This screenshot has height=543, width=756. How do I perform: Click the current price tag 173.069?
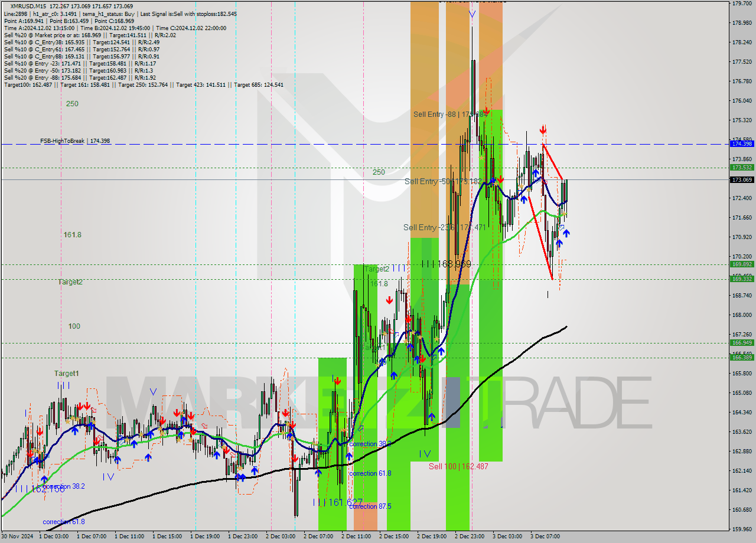742,179
